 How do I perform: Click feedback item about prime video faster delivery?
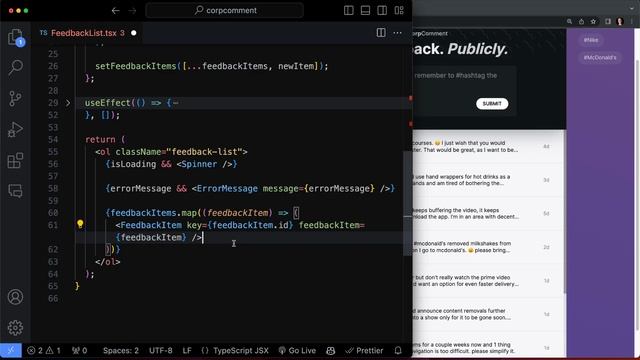pyautogui.click(x=489, y=281)
